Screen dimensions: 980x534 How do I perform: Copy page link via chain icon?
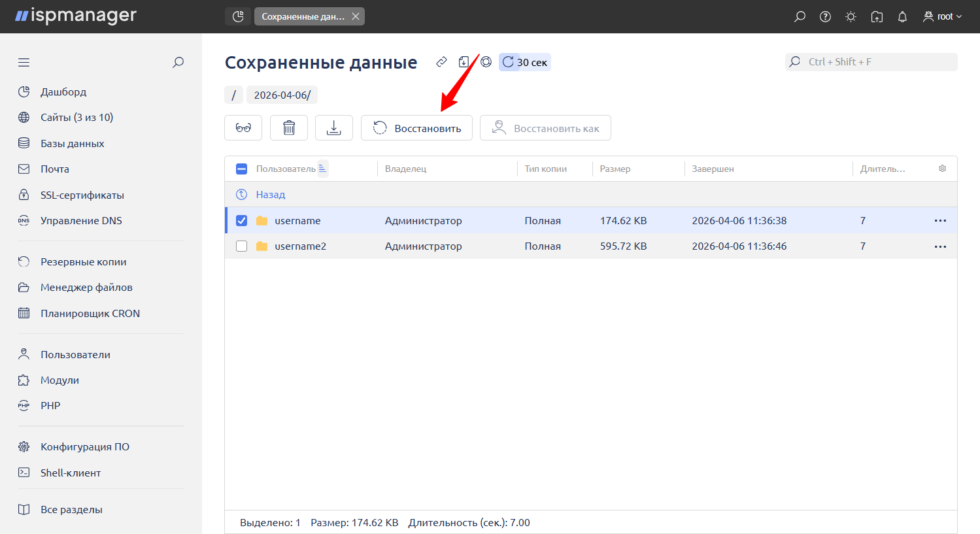point(442,62)
